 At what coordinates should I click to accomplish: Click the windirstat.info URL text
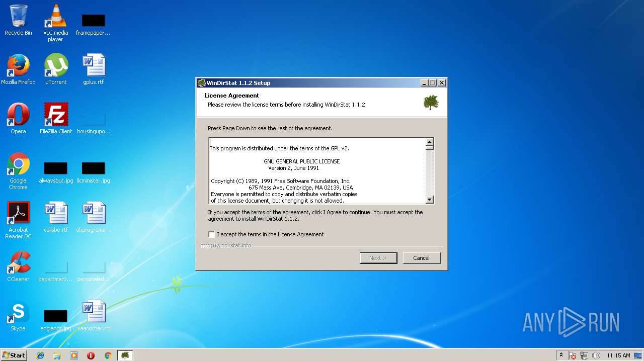225,245
